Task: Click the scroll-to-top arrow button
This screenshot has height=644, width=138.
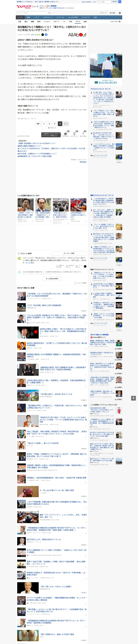Action: [133, 398]
